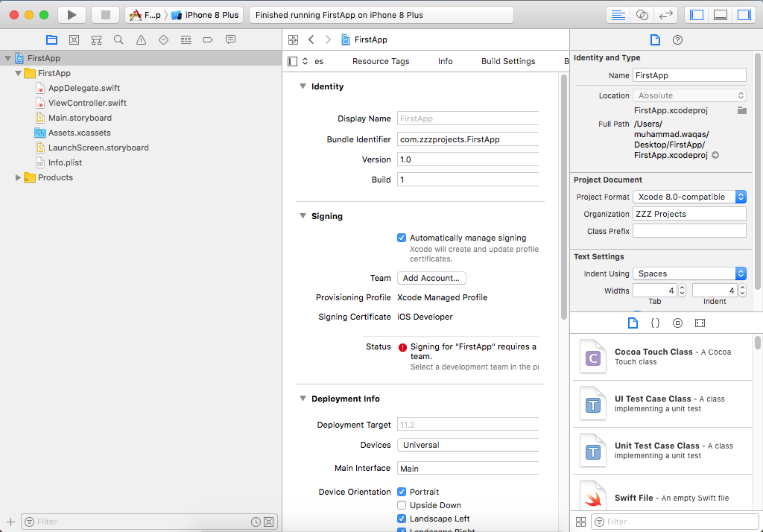Open the Report navigator speech bubble

click(231, 40)
